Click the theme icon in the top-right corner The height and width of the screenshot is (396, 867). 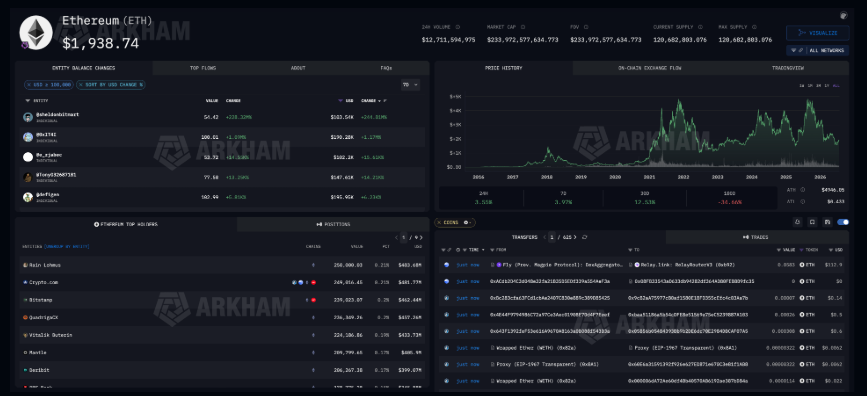(x=844, y=15)
